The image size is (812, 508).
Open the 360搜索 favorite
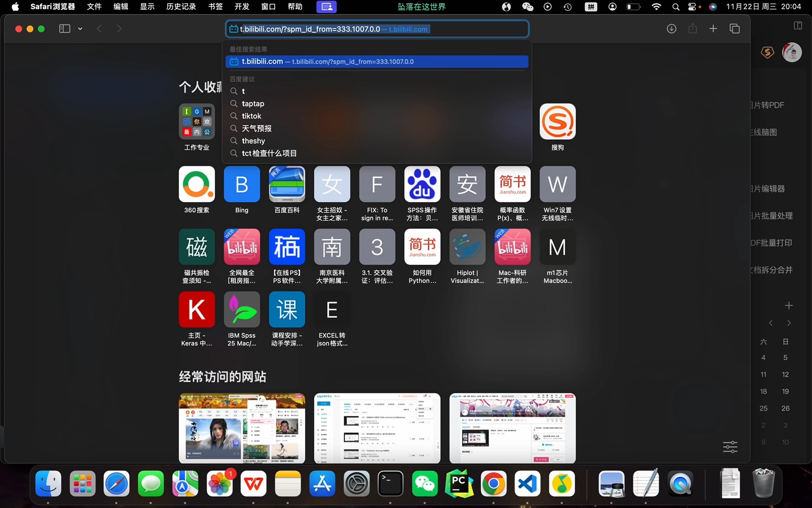(197, 184)
